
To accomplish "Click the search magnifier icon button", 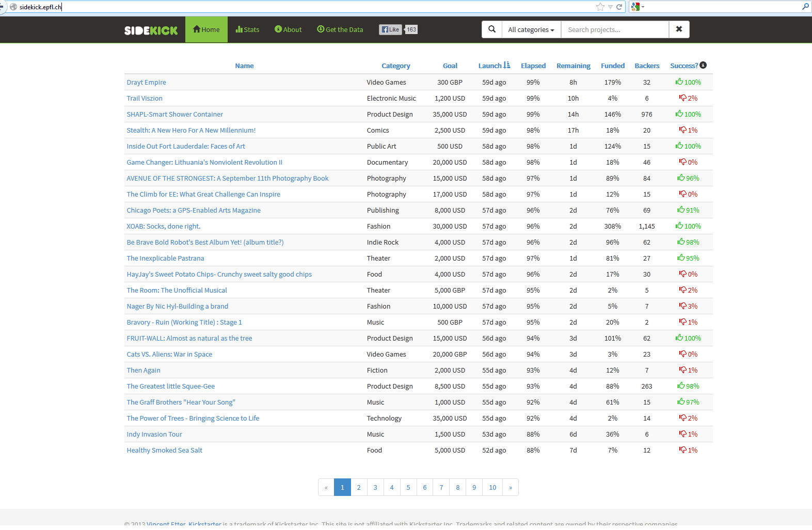I will (x=492, y=29).
